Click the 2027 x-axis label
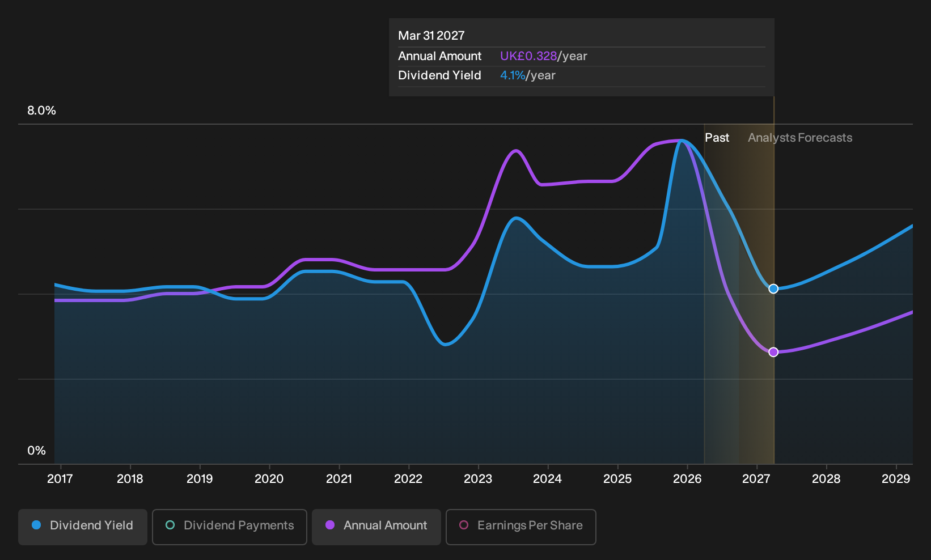Screen dimensions: 931x560 tap(756, 479)
